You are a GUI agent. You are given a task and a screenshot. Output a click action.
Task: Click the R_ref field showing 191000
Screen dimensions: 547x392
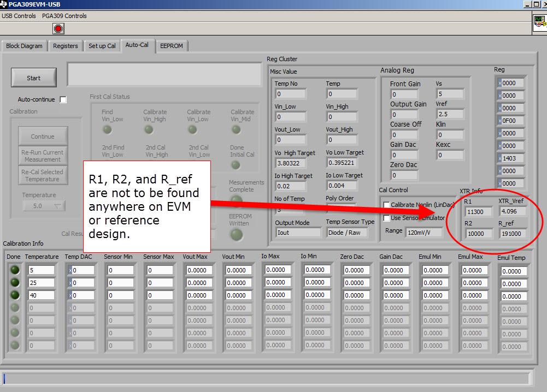click(x=513, y=234)
